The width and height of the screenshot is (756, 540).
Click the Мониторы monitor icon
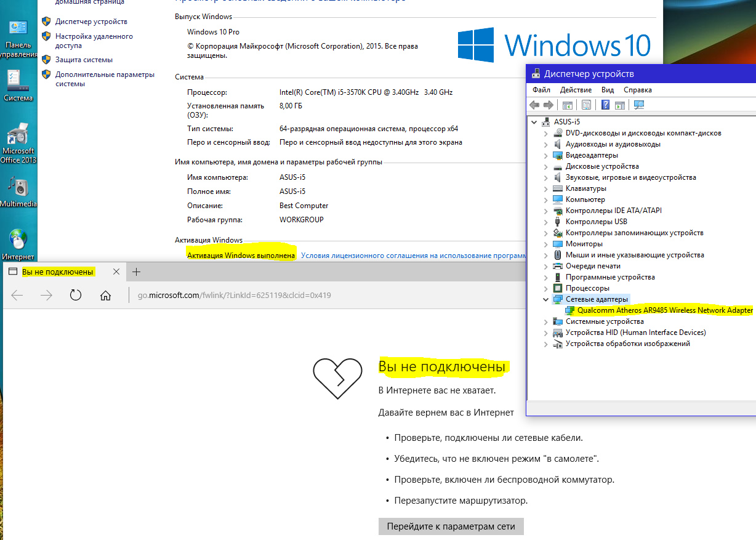558,244
